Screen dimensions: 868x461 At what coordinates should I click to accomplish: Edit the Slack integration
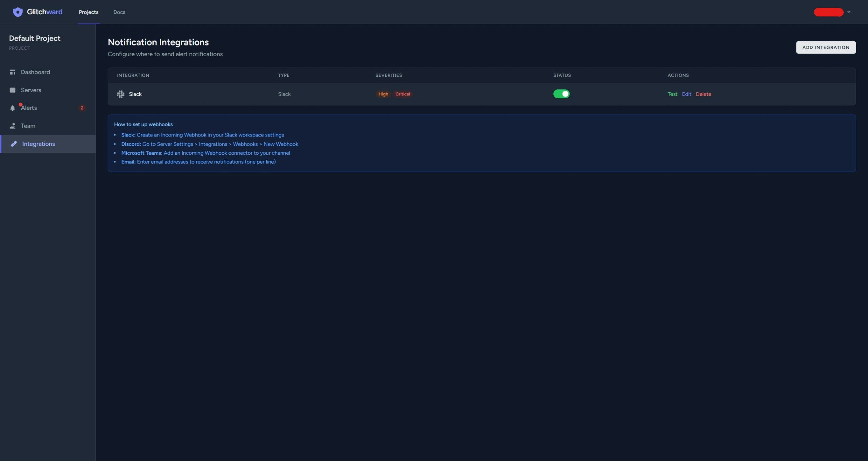click(686, 94)
